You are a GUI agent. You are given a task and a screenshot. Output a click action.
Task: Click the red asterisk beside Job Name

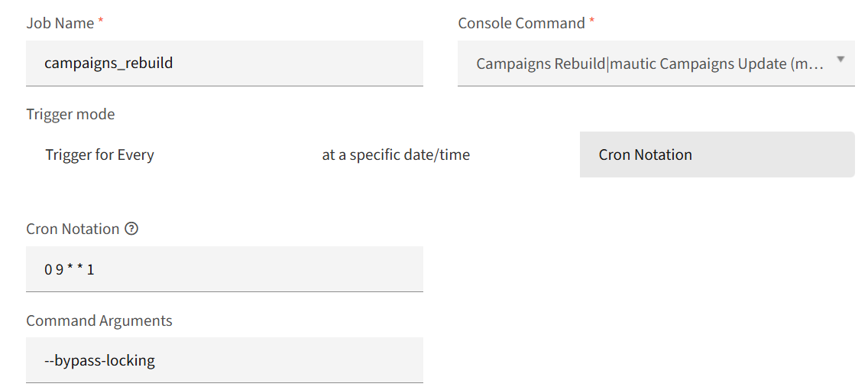(101, 21)
